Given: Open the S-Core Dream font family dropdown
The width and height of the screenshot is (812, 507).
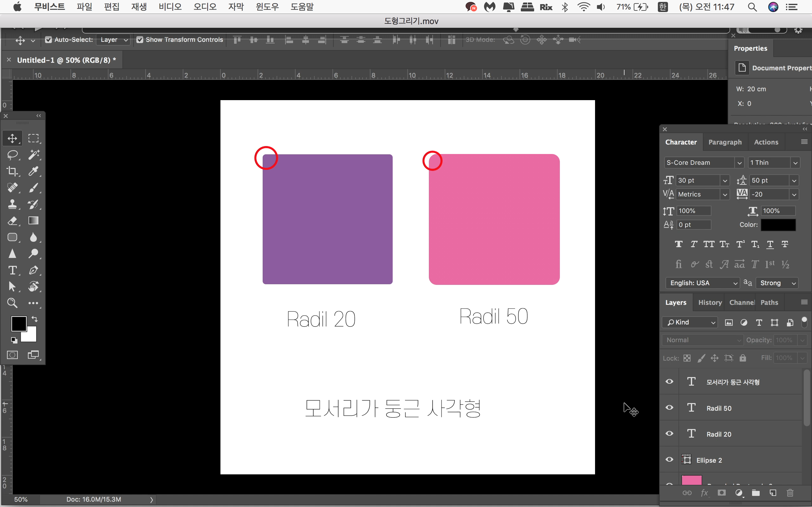Looking at the screenshot, I should pyautogui.click(x=739, y=163).
